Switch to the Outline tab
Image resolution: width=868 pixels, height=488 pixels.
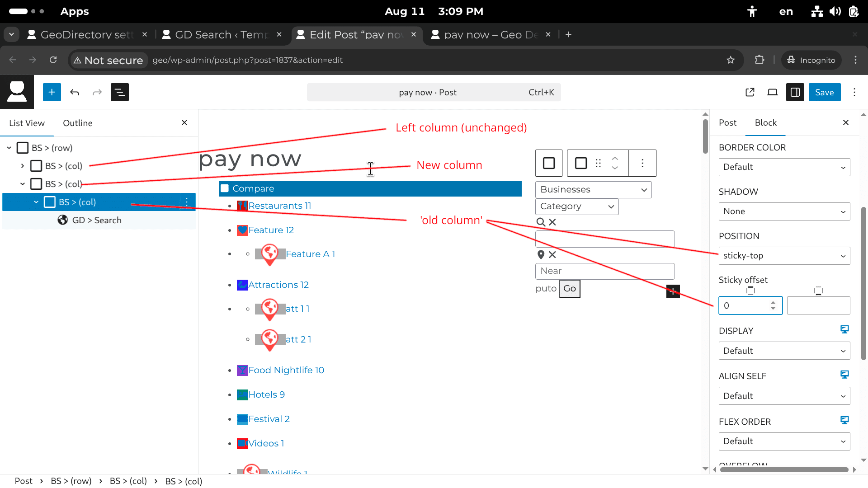[78, 123]
